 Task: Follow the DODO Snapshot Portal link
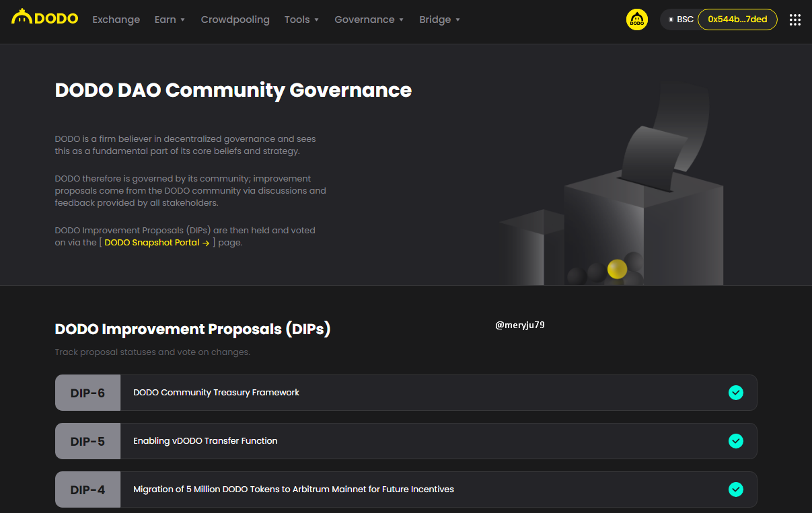coord(157,243)
